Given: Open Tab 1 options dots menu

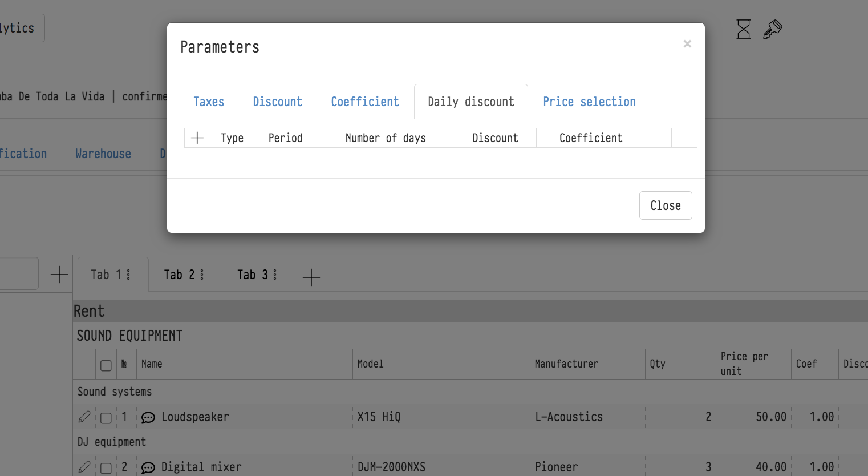Looking at the screenshot, I should click(128, 275).
